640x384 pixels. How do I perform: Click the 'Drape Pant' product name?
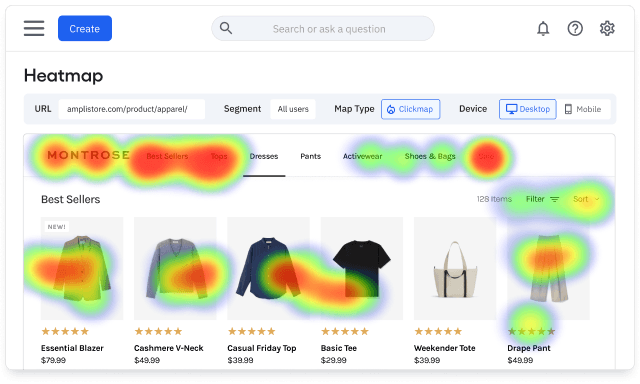click(529, 348)
